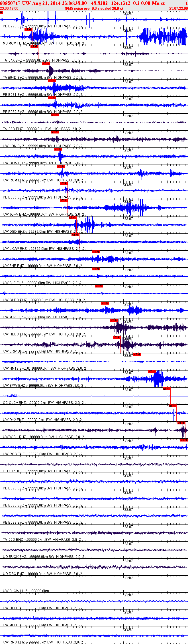Viewport: 188px width, 644px height.
Task: Select the UW LON BHZ station label
Action: click(x=43, y=146)
